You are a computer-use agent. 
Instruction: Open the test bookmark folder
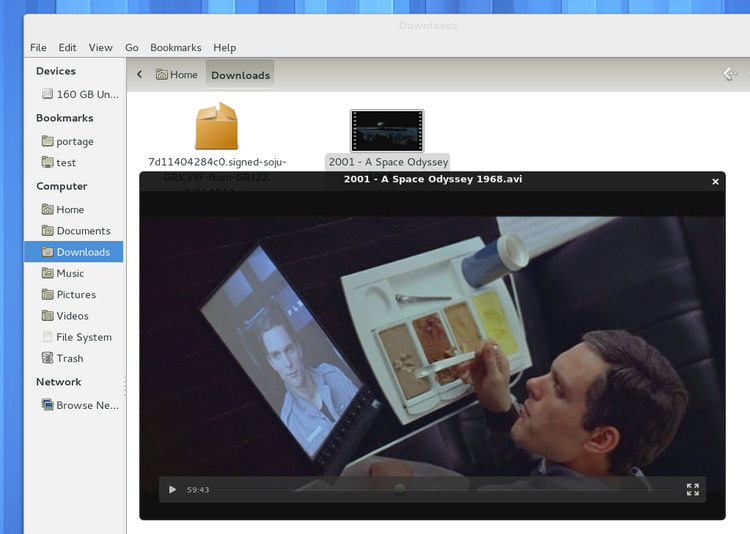65,163
